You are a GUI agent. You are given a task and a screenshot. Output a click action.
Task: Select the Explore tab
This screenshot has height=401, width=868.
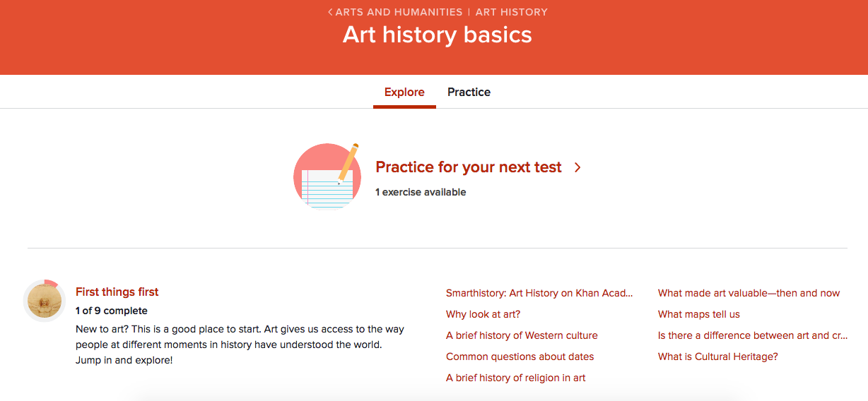pyautogui.click(x=404, y=92)
